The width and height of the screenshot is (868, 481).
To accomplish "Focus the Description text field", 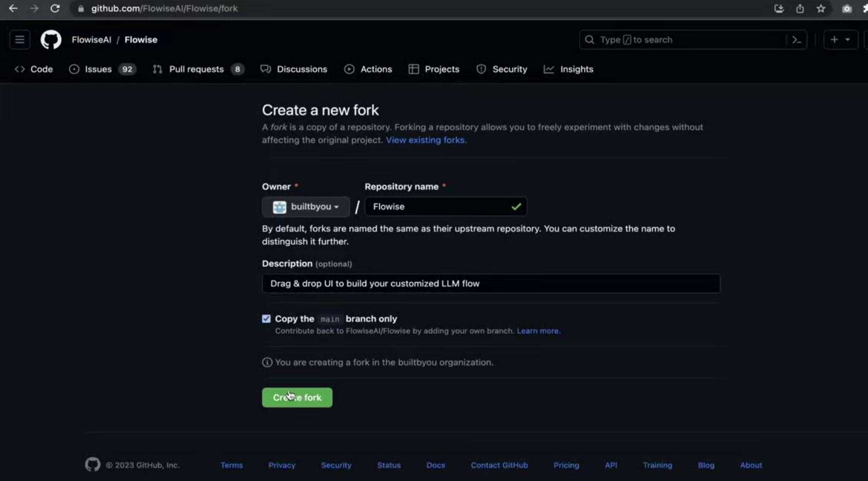I will pos(491,283).
